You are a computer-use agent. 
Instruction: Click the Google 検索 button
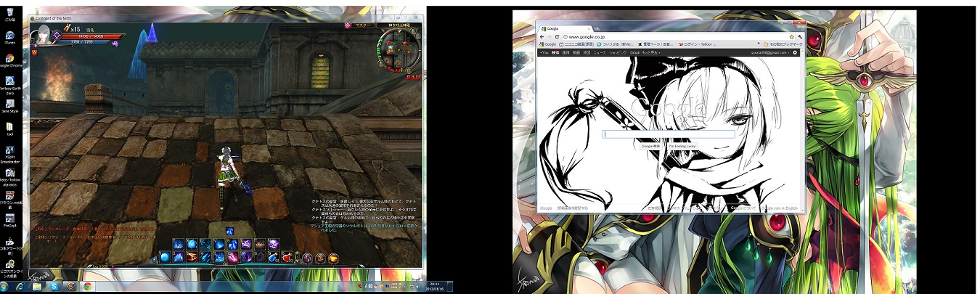[x=651, y=146]
